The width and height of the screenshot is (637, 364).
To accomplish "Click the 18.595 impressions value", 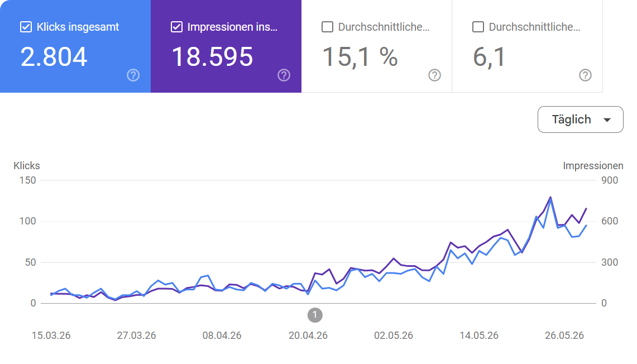I will pos(213,57).
